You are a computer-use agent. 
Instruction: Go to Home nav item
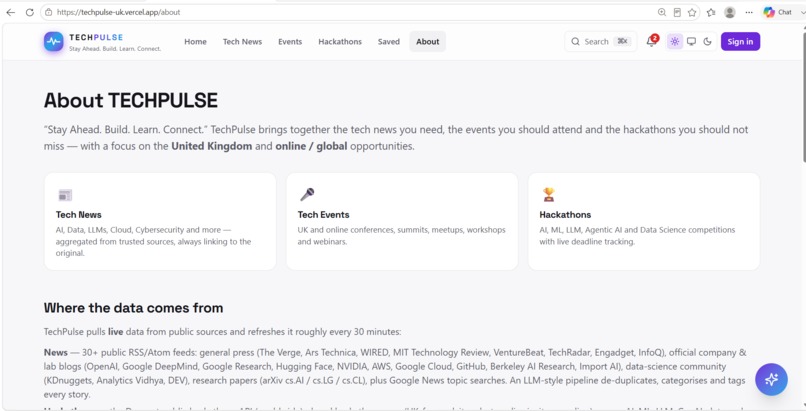point(195,42)
